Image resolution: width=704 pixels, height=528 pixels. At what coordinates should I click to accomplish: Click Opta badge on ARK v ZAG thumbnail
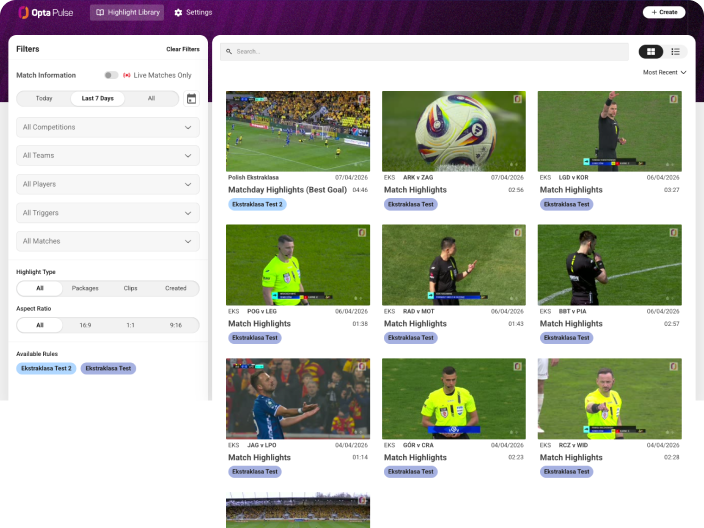coord(517,99)
